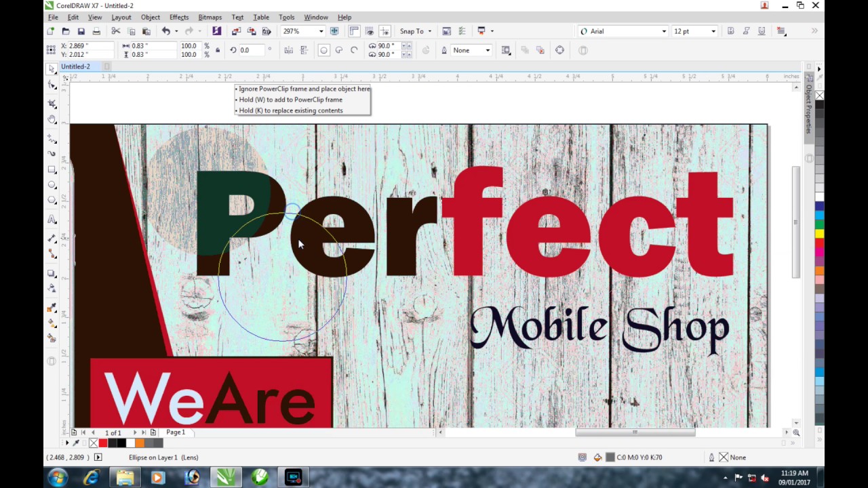This screenshot has height=488, width=868.
Task: Select the Drop Shadow tool
Action: click(52, 273)
